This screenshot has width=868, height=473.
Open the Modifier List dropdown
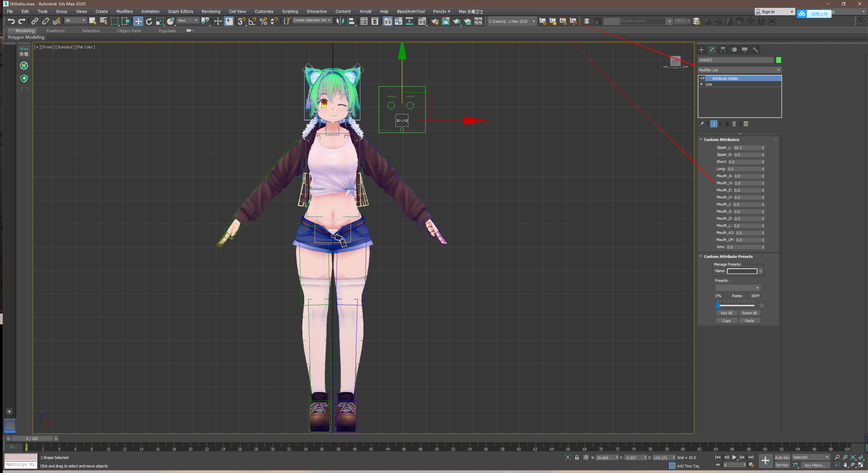tap(739, 70)
